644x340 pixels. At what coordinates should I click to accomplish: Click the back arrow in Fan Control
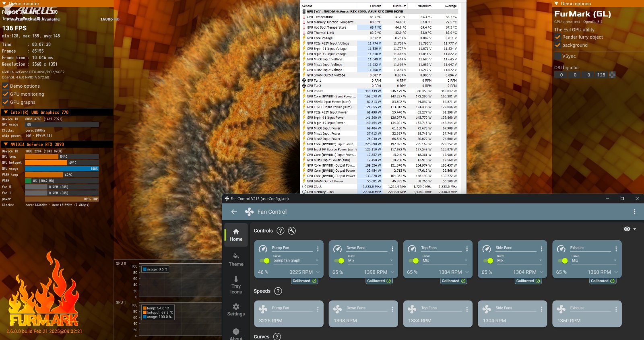(x=234, y=212)
